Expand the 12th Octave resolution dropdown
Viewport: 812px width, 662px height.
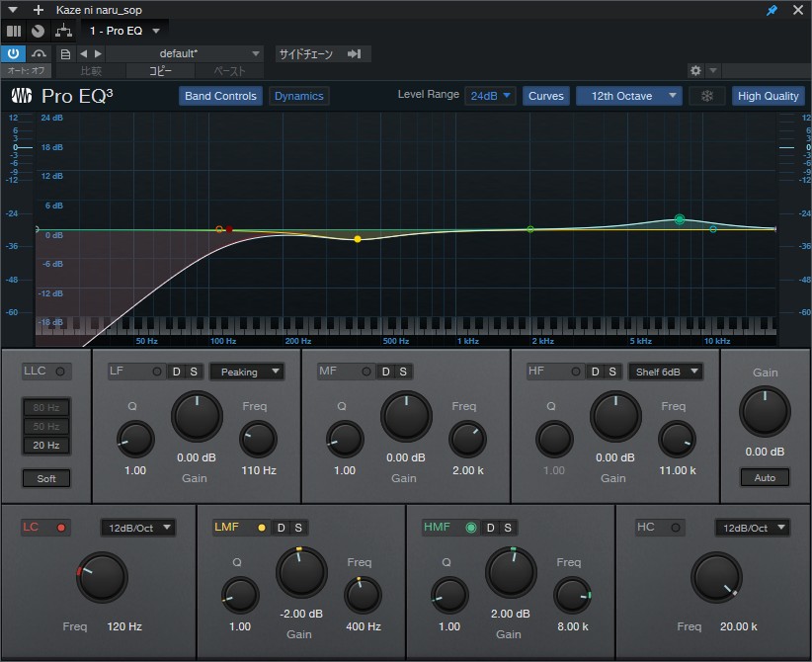point(629,96)
